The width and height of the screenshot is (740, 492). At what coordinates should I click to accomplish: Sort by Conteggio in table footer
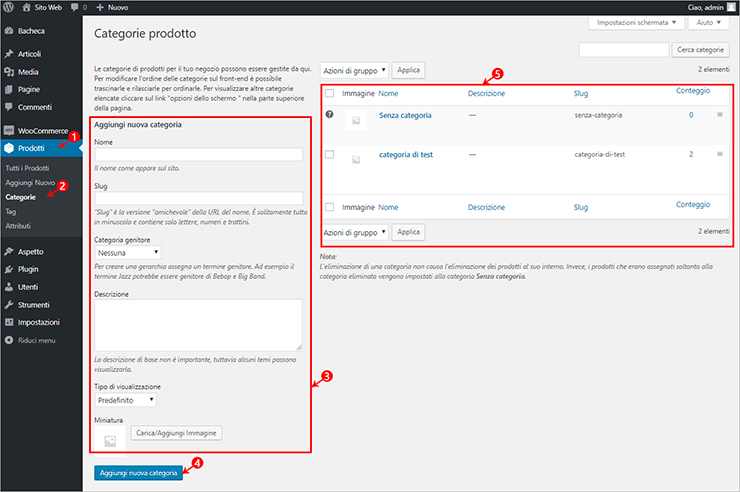[x=693, y=204]
